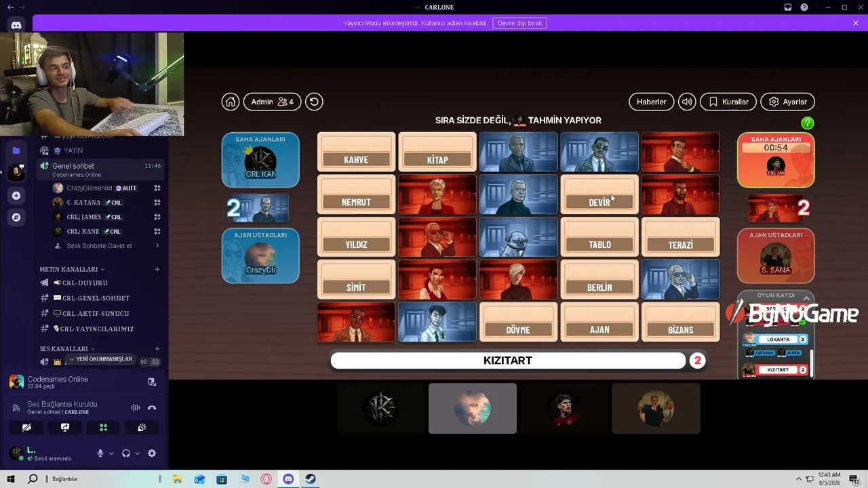Add a channel to METİN KANALLARI
Image resolution: width=868 pixels, height=488 pixels.
pos(157,269)
